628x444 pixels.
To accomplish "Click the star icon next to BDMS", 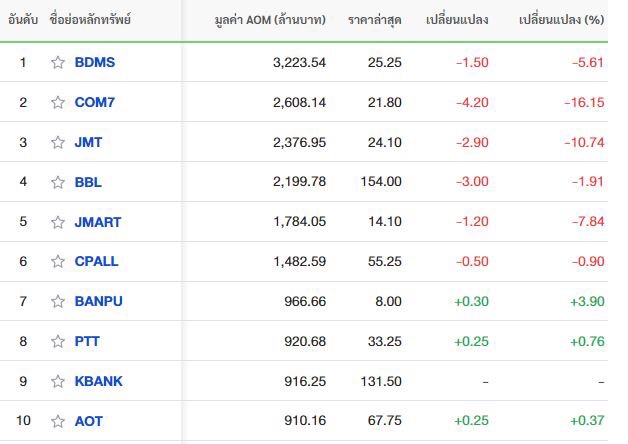I will (57, 62).
